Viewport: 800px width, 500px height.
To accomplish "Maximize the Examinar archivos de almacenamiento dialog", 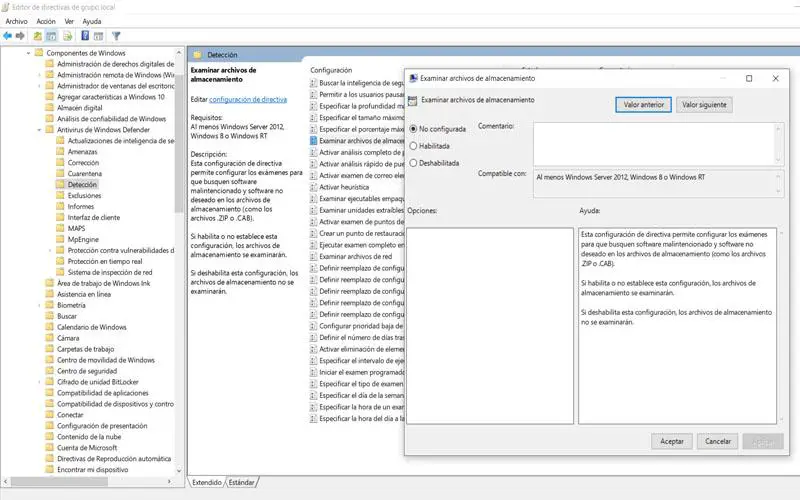I will (749, 78).
